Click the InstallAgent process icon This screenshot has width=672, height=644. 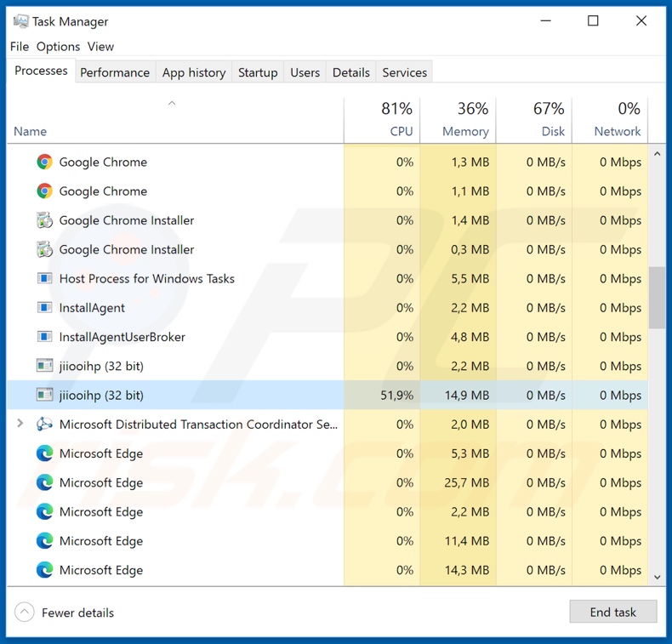pos(44,308)
